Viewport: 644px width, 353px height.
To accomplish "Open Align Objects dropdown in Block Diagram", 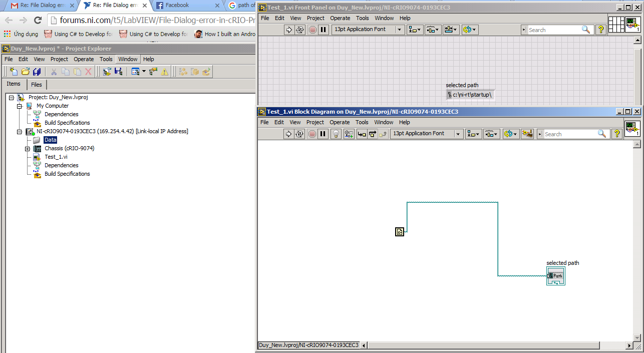I will tap(473, 134).
